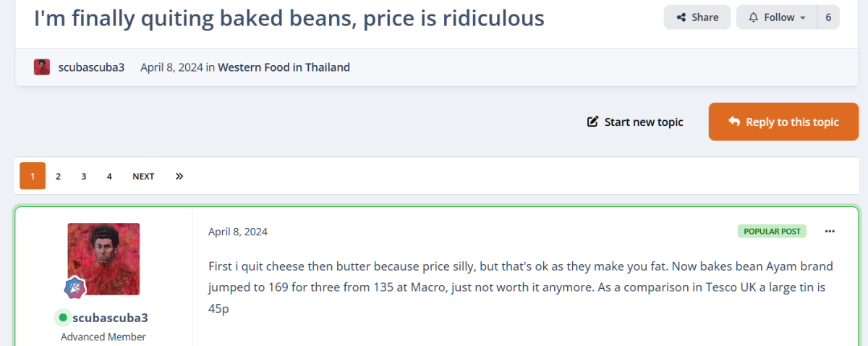Image resolution: width=868 pixels, height=346 pixels.
Task: Open scubascuba3 profile link in header
Action: click(x=91, y=67)
